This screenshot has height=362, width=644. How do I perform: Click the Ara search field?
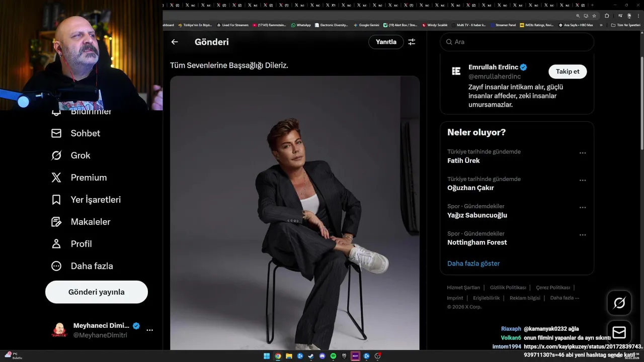[x=517, y=42]
